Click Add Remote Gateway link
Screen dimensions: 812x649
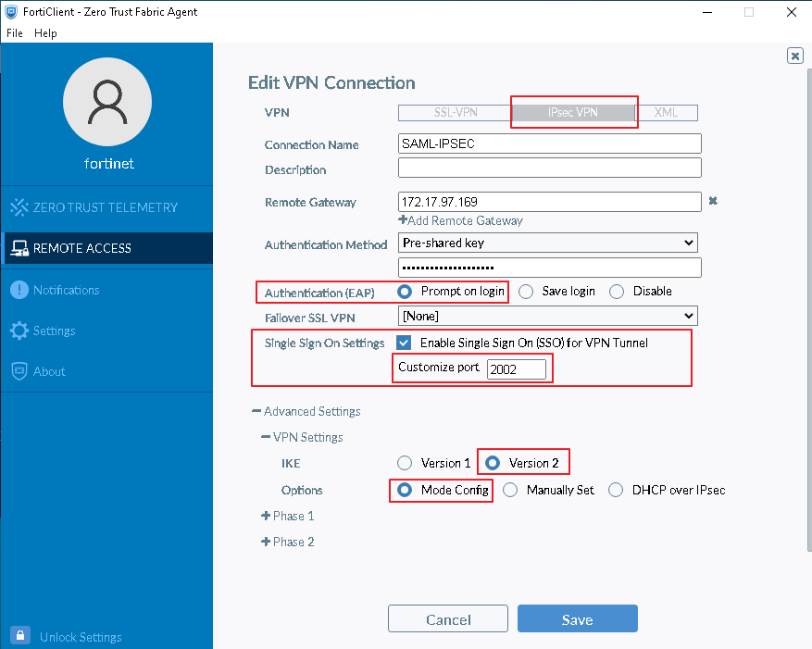click(x=460, y=220)
